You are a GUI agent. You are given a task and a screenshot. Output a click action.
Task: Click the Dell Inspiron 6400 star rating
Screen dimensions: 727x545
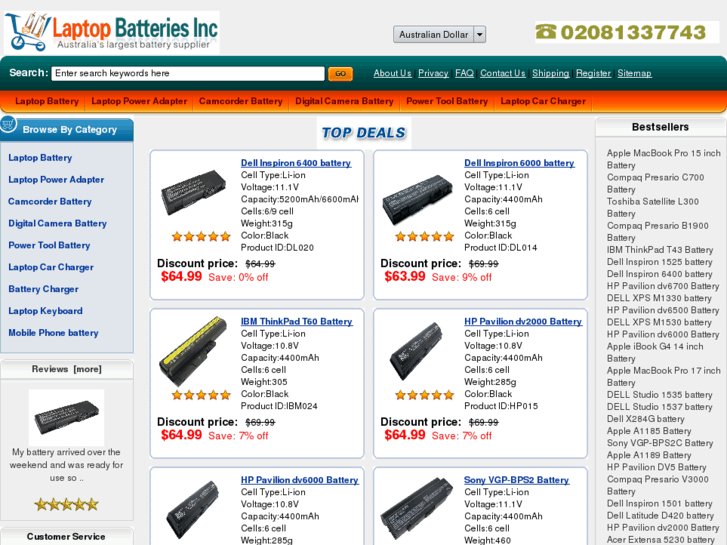tap(201, 237)
